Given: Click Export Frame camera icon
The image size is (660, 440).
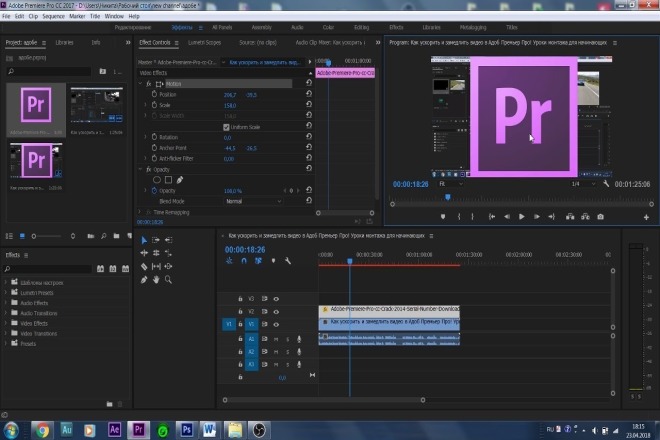Looking at the screenshot, I should pos(601,216).
